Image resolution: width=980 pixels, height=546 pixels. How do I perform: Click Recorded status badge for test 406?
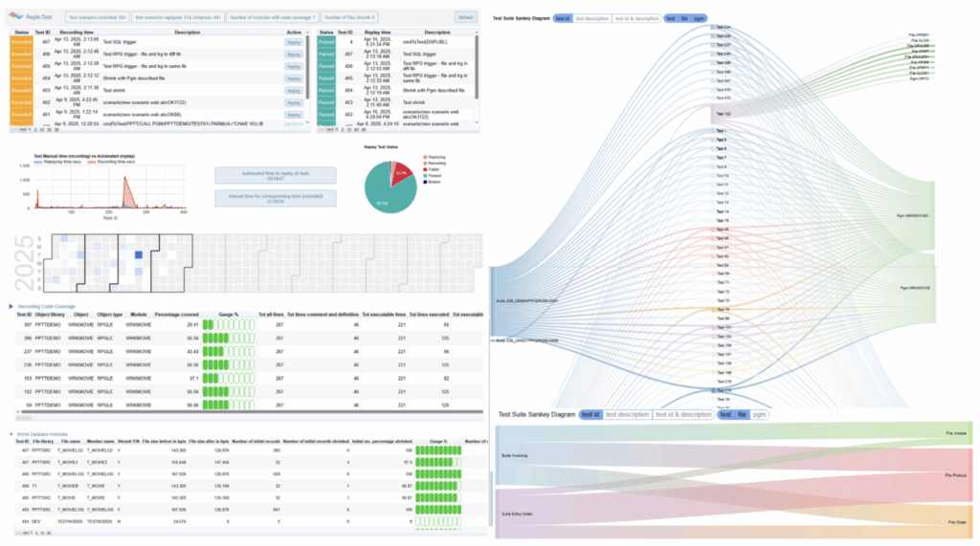[21, 54]
